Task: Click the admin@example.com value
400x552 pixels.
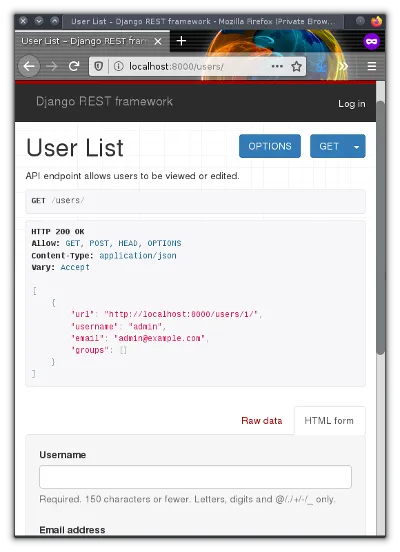Action: coord(159,338)
